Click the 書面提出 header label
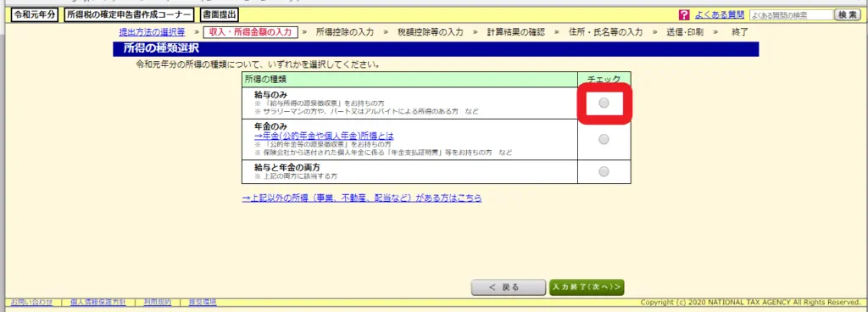868x312 pixels. (220, 15)
